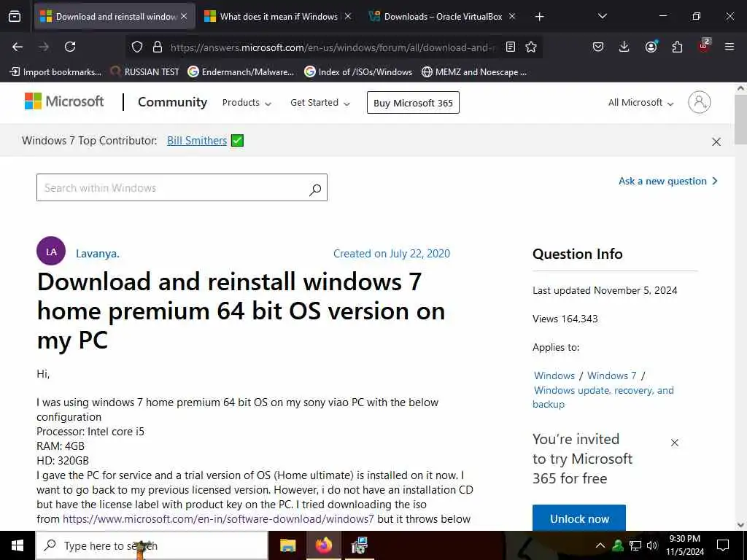Image resolution: width=747 pixels, height=560 pixels.
Task: Open the Community link
Action: click(172, 102)
